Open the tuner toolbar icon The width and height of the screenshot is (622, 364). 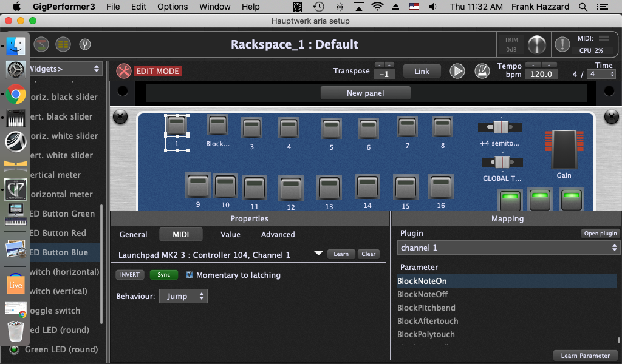(84, 44)
